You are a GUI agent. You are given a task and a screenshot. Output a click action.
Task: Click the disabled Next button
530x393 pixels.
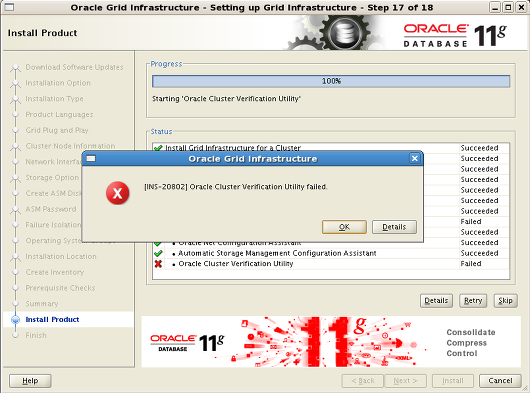pos(405,380)
